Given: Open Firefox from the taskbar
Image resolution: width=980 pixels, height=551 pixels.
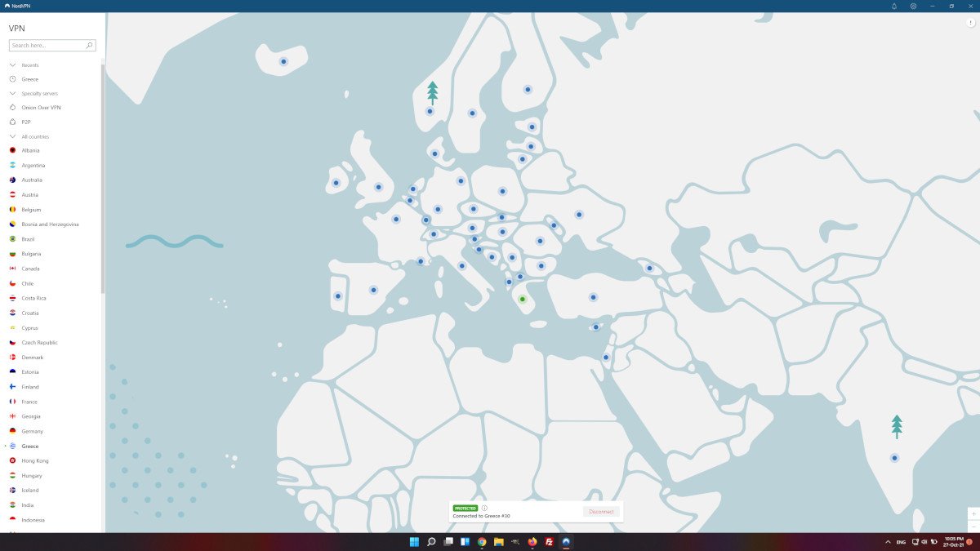Looking at the screenshot, I should pyautogui.click(x=532, y=542).
